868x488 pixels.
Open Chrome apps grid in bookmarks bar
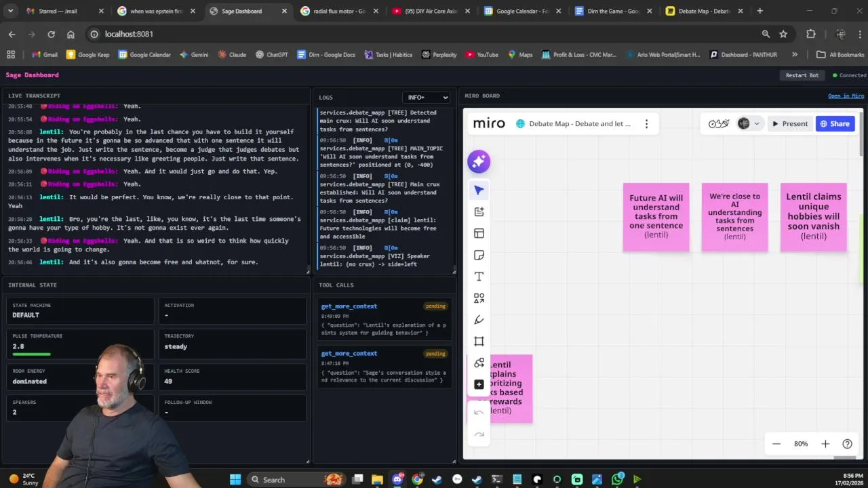10,55
